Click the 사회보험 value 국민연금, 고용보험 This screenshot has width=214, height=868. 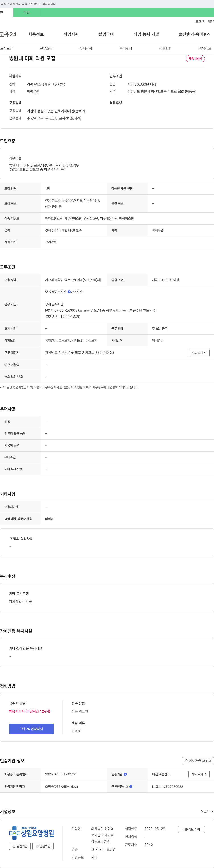coord(71,340)
